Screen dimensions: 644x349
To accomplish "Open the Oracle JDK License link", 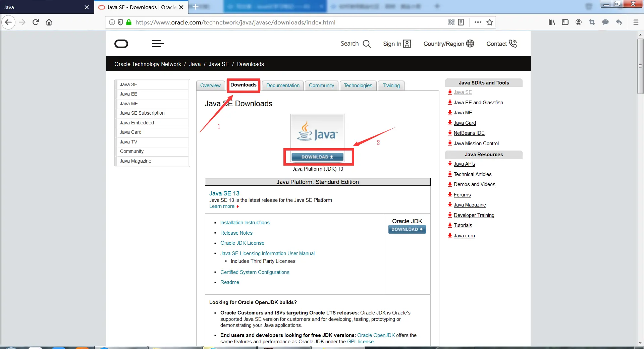I will [242, 243].
